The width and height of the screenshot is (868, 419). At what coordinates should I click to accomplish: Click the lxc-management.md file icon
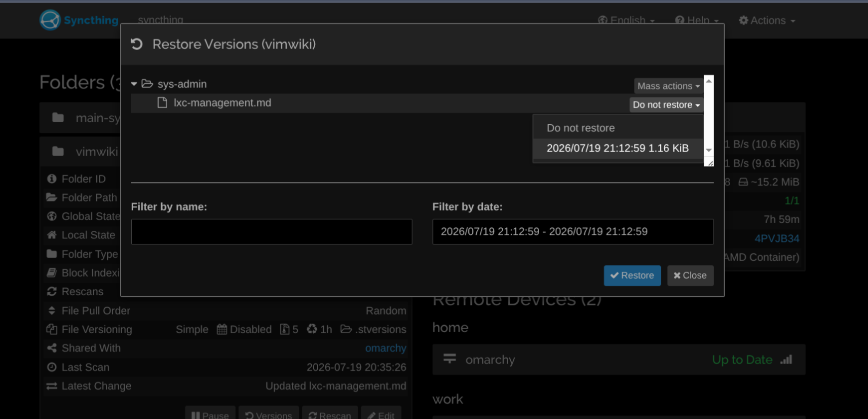pyautogui.click(x=162, y=103)
